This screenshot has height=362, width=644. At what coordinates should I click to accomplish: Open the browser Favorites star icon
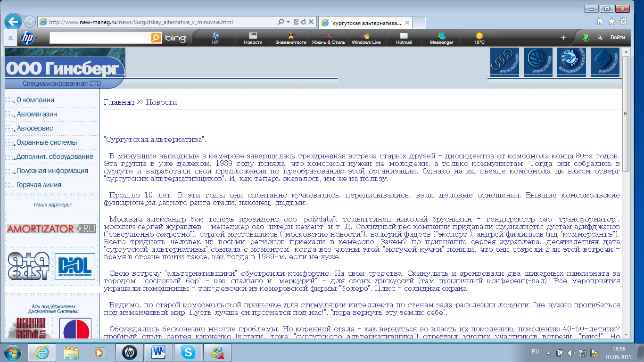[x=611, y=21]
